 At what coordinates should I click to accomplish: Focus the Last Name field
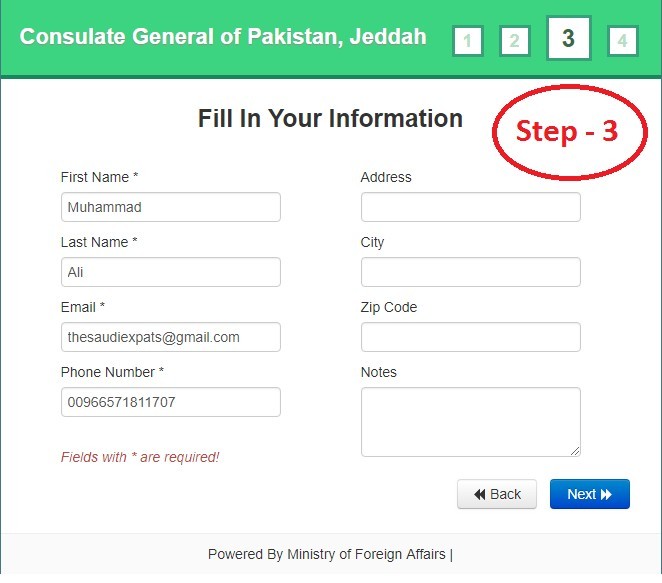point(171,272)
